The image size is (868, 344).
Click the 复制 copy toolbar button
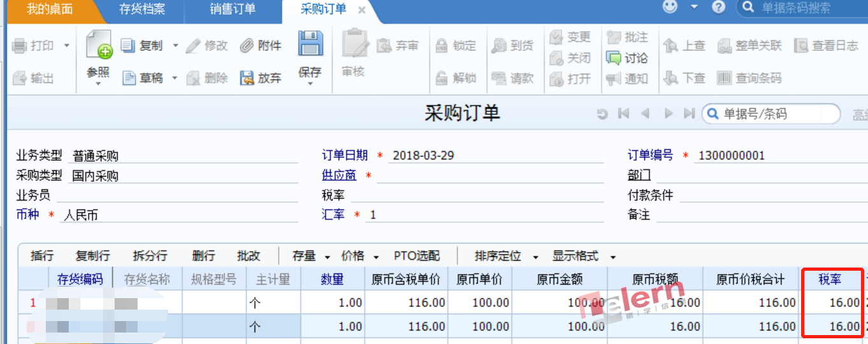(x=141, y=46)
